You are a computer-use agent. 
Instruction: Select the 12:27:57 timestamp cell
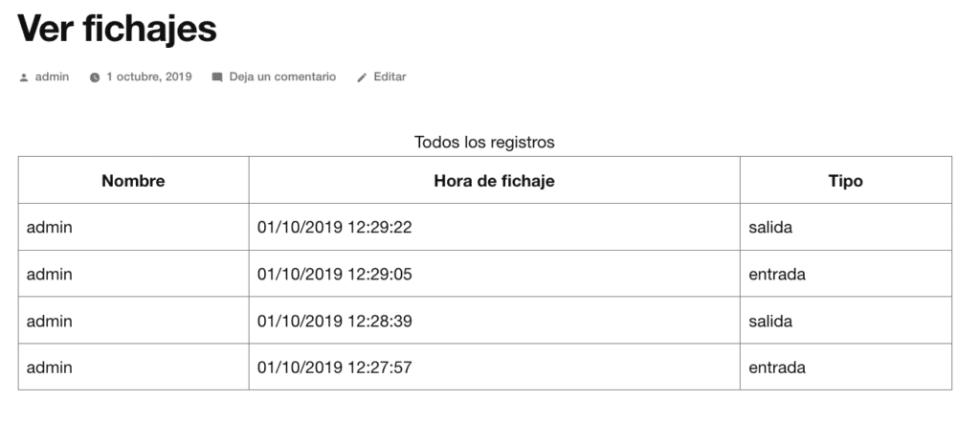(495, 367)
